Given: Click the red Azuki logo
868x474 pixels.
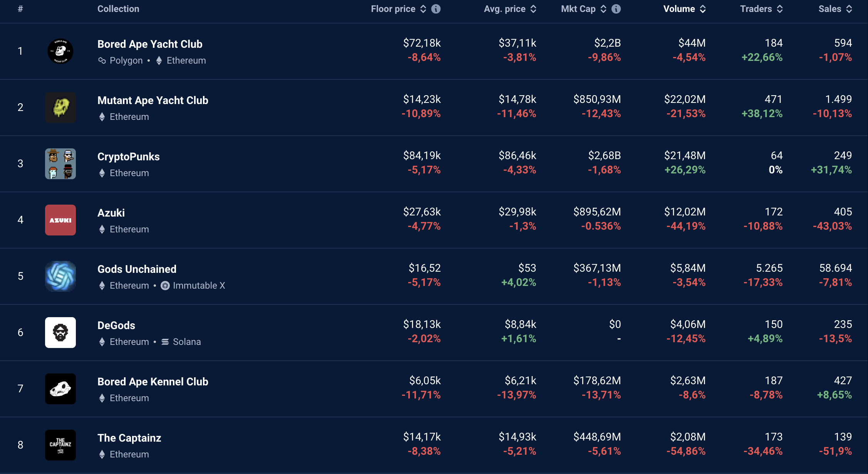Looking at the screenshot, I should pos(60,220).
